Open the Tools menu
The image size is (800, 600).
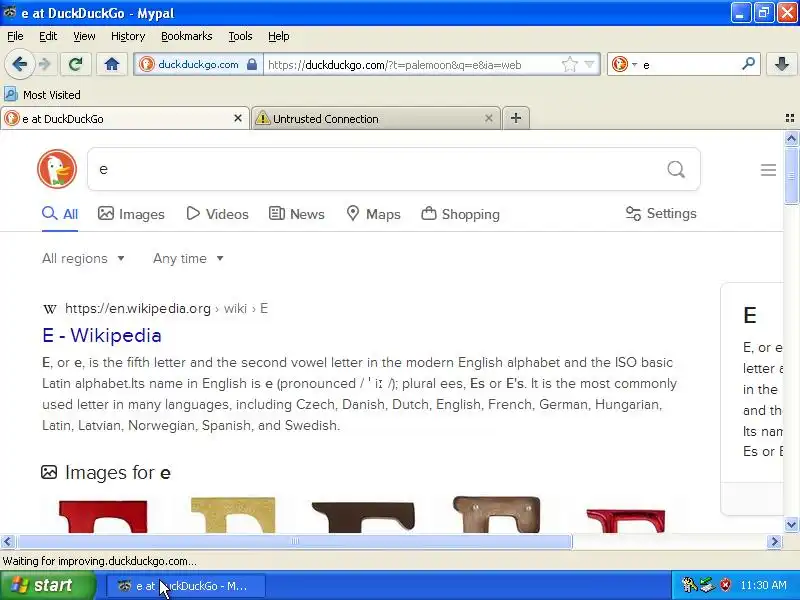(240, 36)
